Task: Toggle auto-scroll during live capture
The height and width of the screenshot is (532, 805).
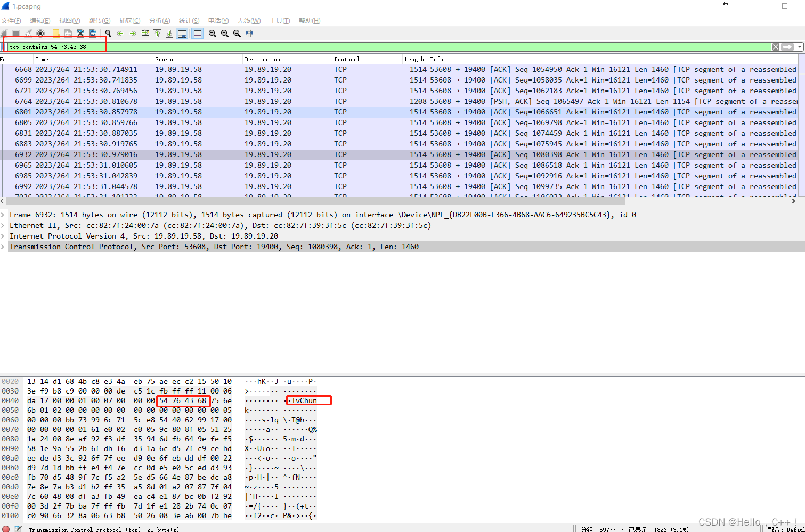Action: [182, 34]
